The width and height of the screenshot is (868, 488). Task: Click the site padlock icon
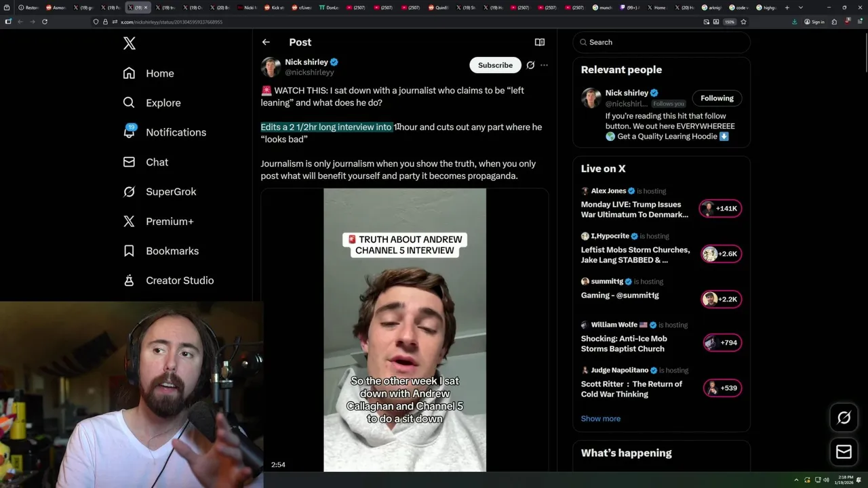[104, 22]
